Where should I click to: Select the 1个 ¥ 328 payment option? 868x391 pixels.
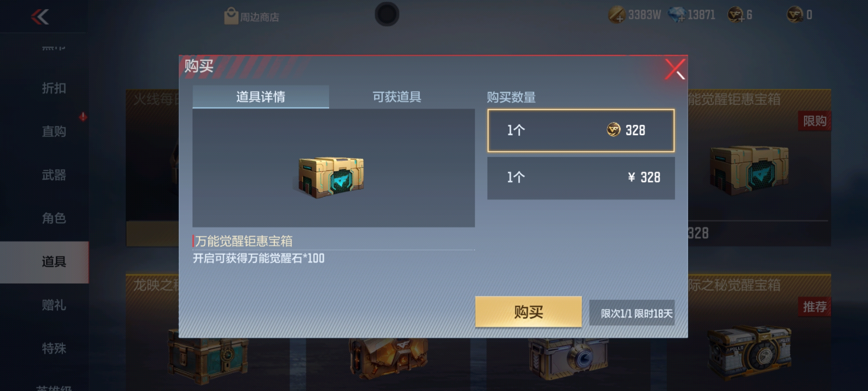click(581, 178)
